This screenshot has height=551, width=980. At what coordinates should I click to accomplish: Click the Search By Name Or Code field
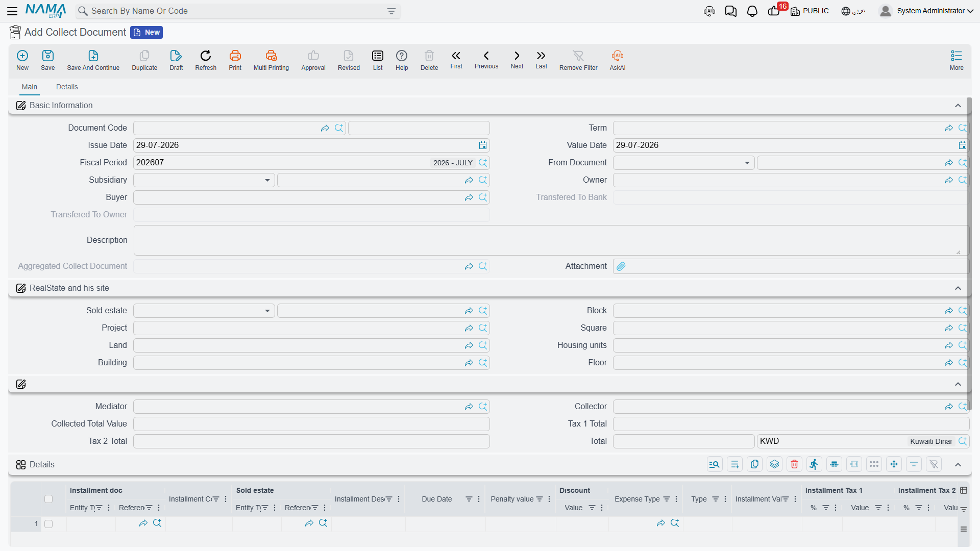coord(237,11)
